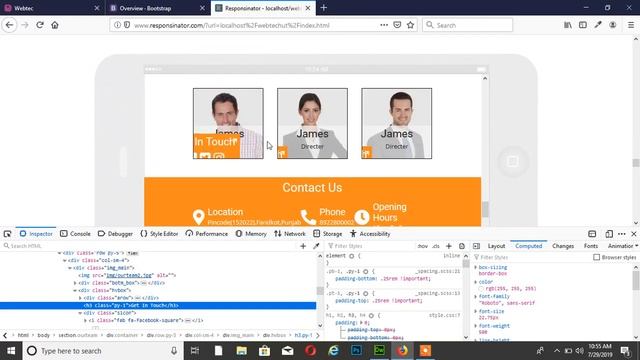Expand the padding shorthand in Rules
This screenshot has width=640, height=360.
pos(361,322)
